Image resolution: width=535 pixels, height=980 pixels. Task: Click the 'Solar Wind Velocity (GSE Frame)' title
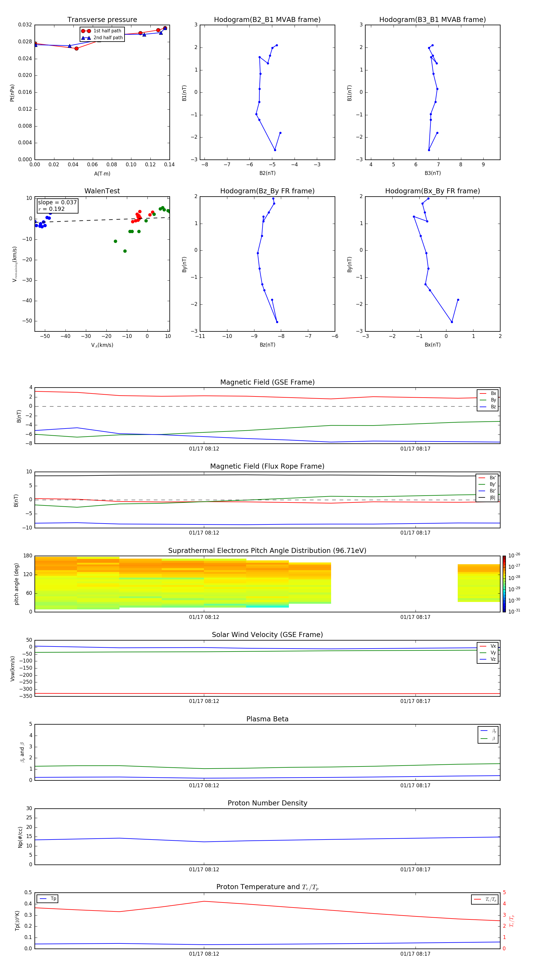point(267,635)
